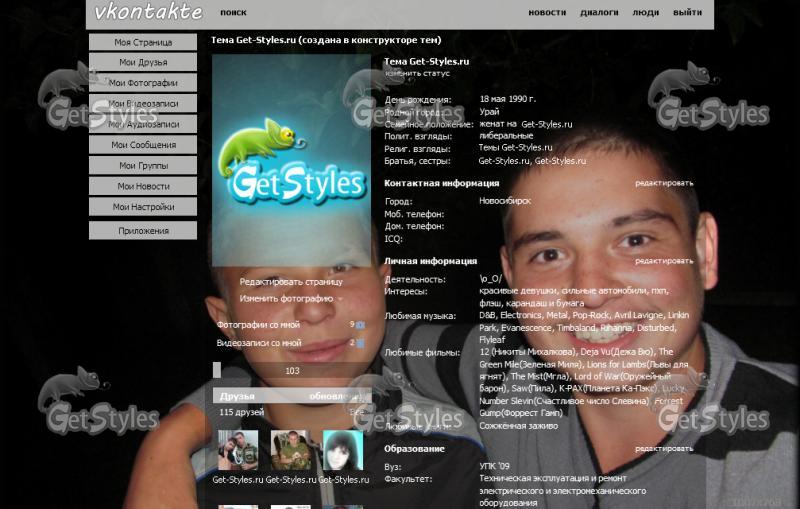Click the vkontakte logo
Screen dimensions: 800x509
[x=148, y=13]
